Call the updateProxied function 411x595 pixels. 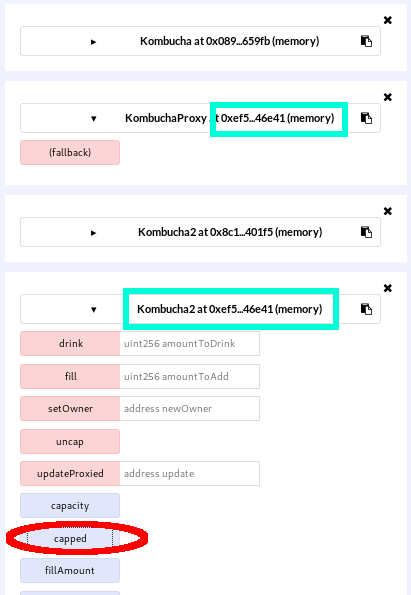tap(70, 474)
